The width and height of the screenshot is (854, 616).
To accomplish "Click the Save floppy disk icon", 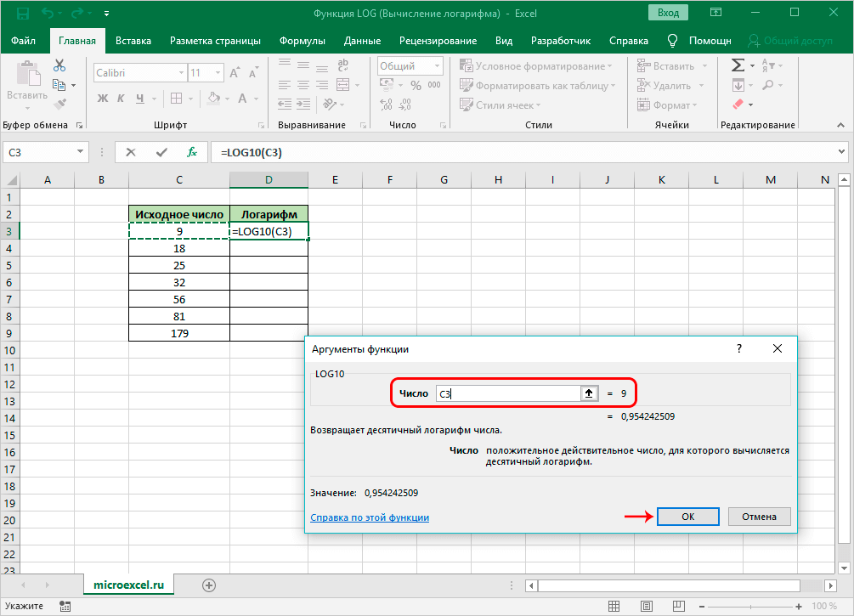I will click(x=22, y=14).
